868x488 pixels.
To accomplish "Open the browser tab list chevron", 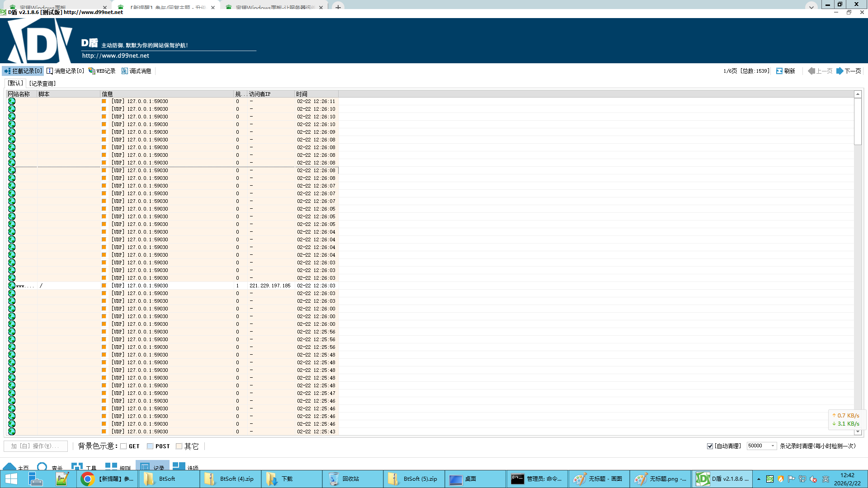I will coord(811,7).
